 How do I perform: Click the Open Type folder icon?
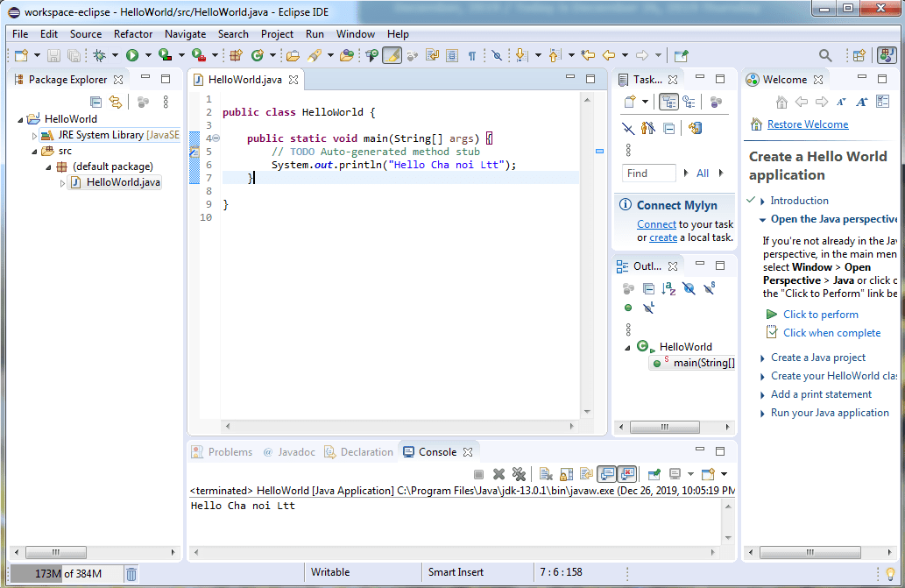click(x=293, y=55)
